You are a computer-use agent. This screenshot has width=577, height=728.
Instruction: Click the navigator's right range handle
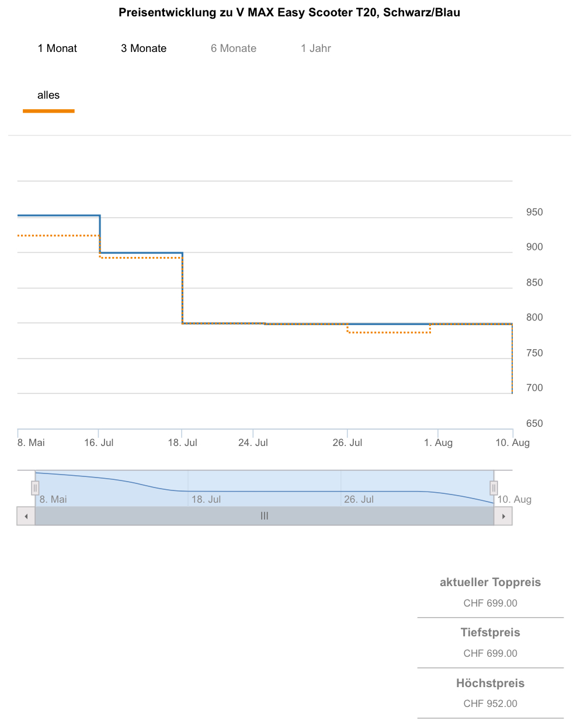[493, 487]
